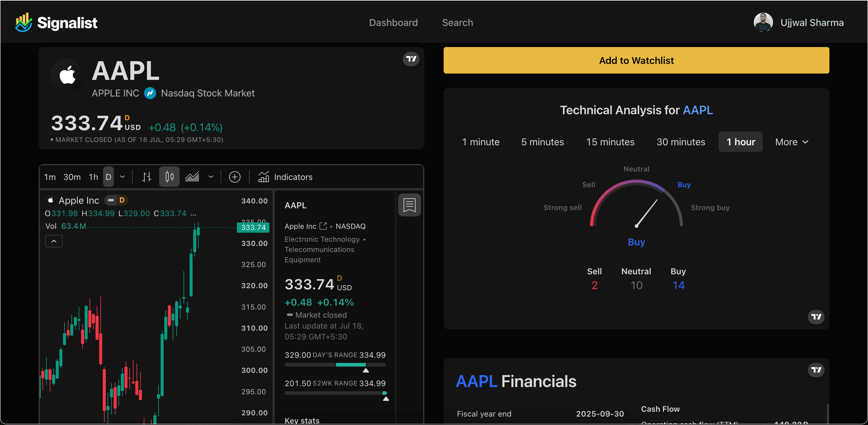Image resolution: width=868 pixels, height=425 pixels.
Task: Click the Apple logo beside AAPL heading
Action: click(68, 75)
